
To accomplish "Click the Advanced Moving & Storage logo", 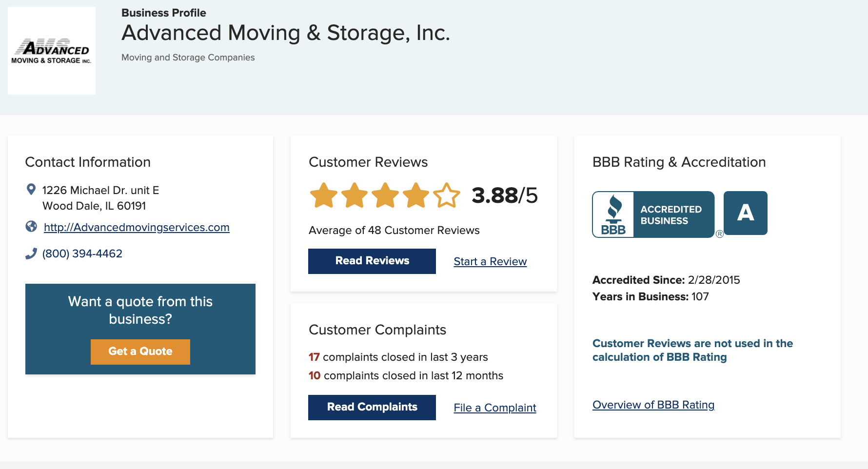I will (x=52, y=51).
